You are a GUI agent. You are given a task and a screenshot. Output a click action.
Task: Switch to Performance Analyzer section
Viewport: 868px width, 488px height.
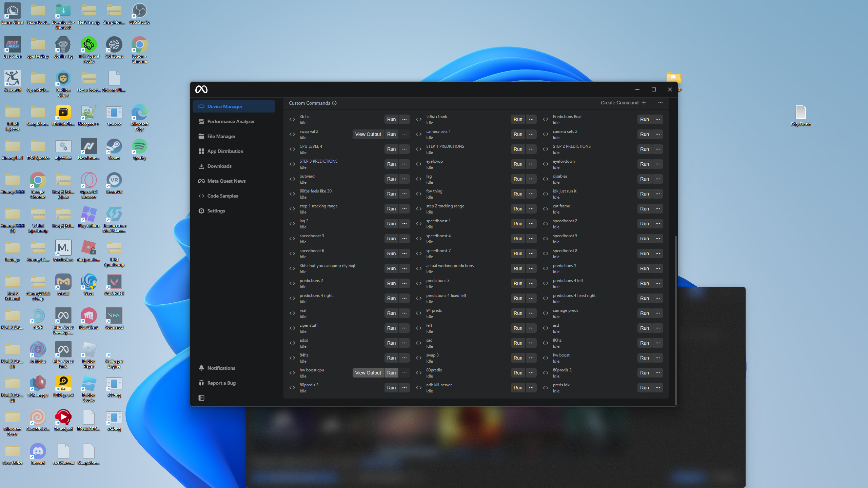pyautogui.click(x=231, y=121)
